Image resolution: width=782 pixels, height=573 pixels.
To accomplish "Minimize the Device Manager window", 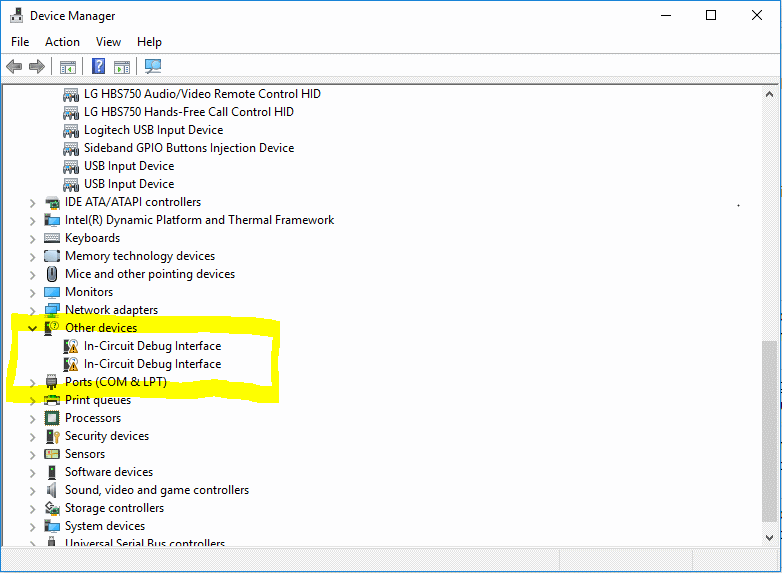I will tap(666, 15).
